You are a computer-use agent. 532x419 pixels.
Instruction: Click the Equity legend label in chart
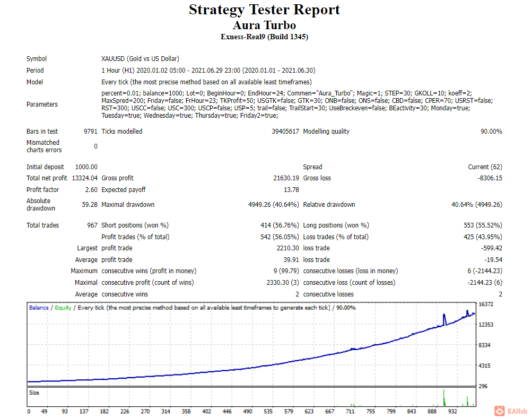click(63, 308)
